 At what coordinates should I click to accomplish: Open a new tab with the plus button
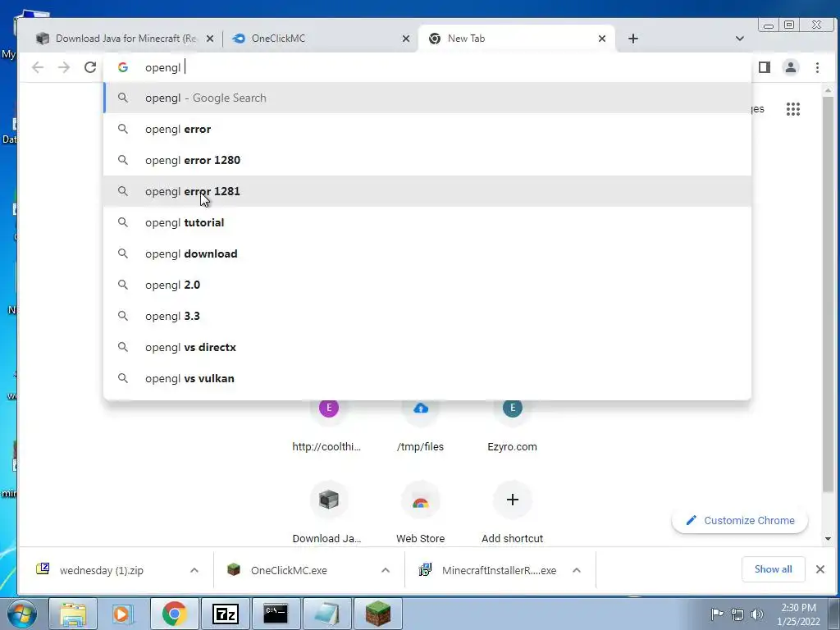(x=633, y=39)
